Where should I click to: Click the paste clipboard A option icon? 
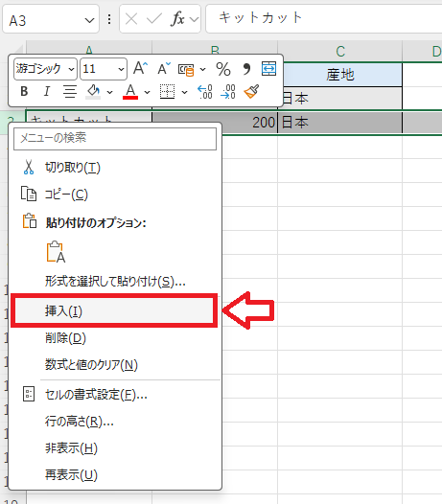point(56,252)
